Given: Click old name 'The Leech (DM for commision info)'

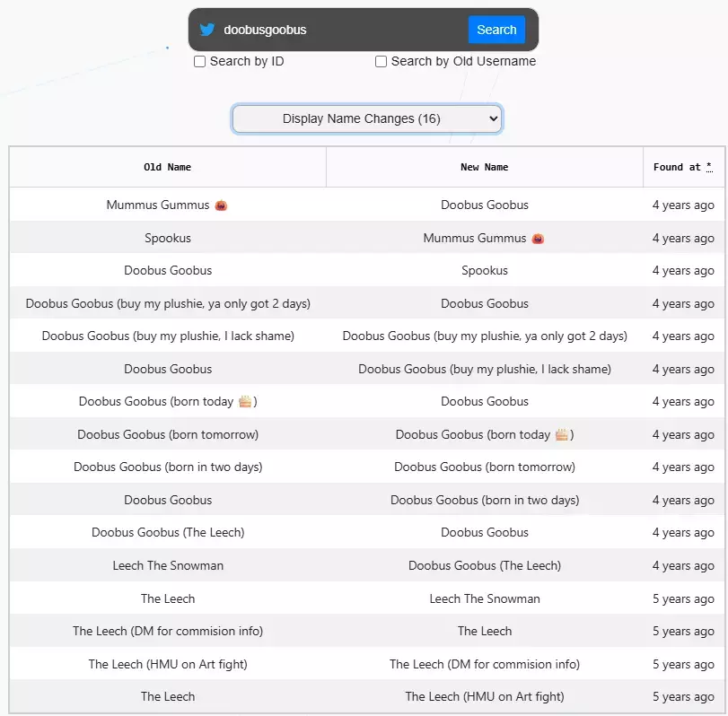Looking at the screenshot, I should pyautogui.click(x=168, y=631).
